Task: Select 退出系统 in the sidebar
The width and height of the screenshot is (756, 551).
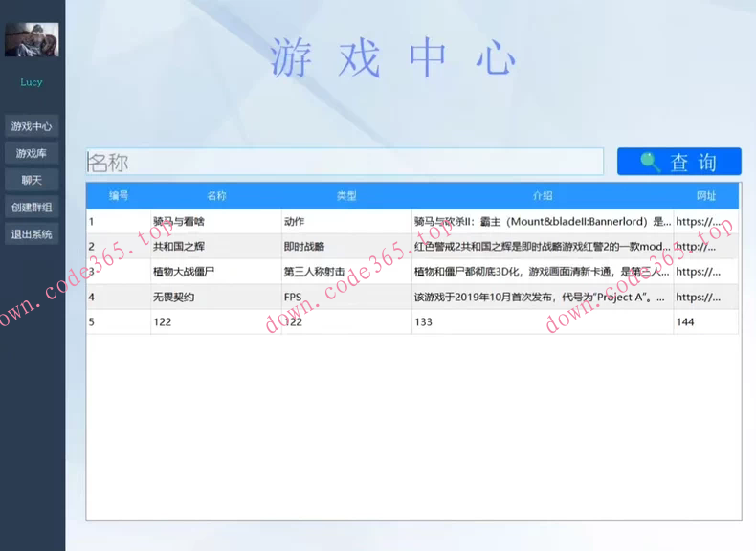Action: [x=32, y=234]
